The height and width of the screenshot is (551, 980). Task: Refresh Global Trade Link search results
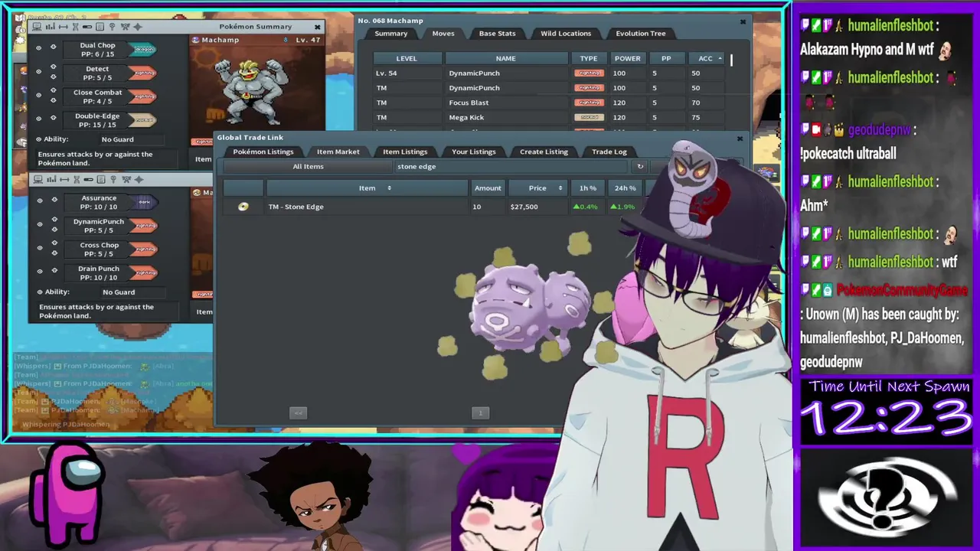click(640, 166)
